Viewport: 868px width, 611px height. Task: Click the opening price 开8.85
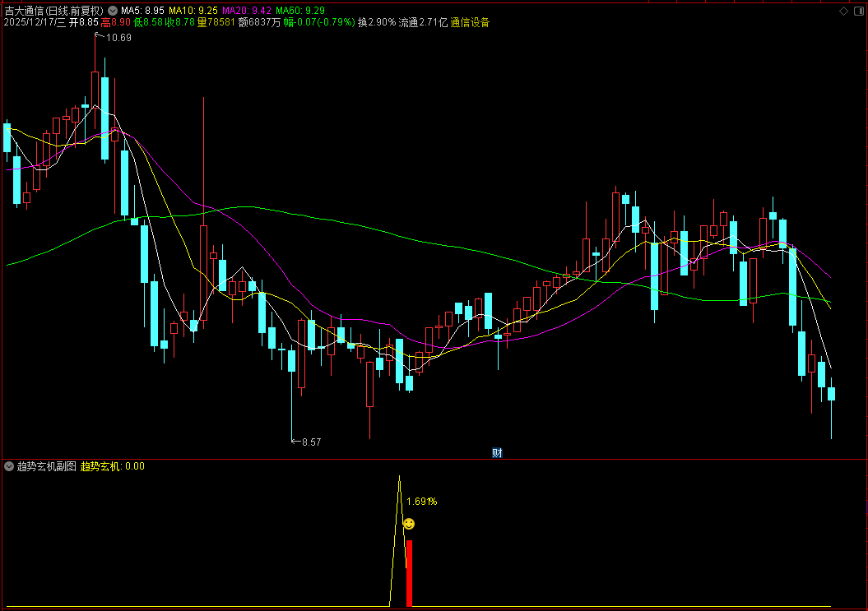click(x=84, y=23)
